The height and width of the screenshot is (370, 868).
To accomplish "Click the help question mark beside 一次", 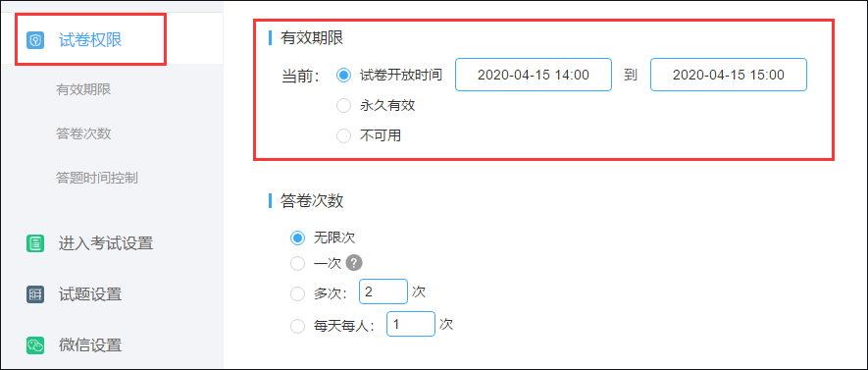I will pos(354,264).
